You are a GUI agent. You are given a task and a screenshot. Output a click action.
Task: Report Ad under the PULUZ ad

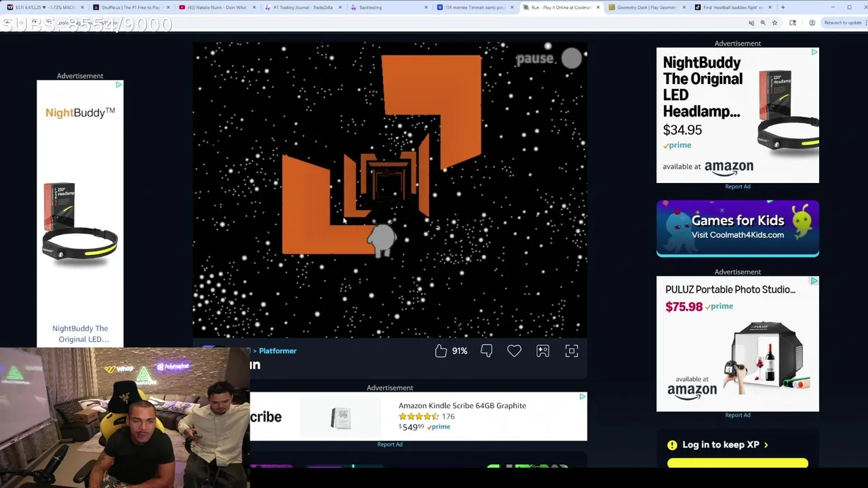pos(738,415)
